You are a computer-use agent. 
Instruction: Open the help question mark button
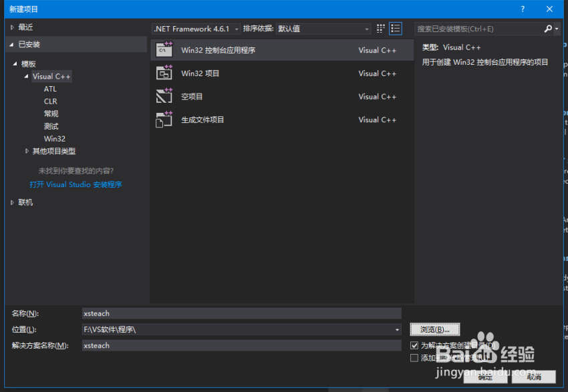coord(523,9)
